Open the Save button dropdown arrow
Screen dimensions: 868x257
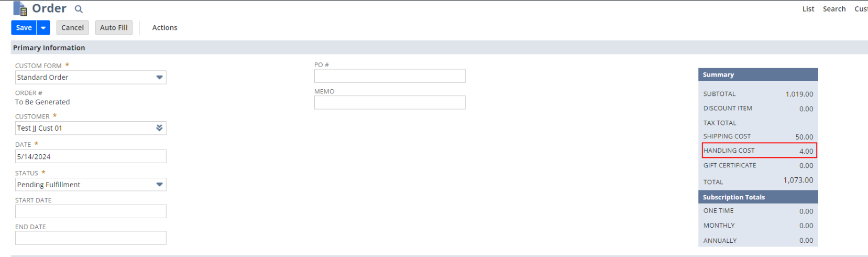(43, 28)
